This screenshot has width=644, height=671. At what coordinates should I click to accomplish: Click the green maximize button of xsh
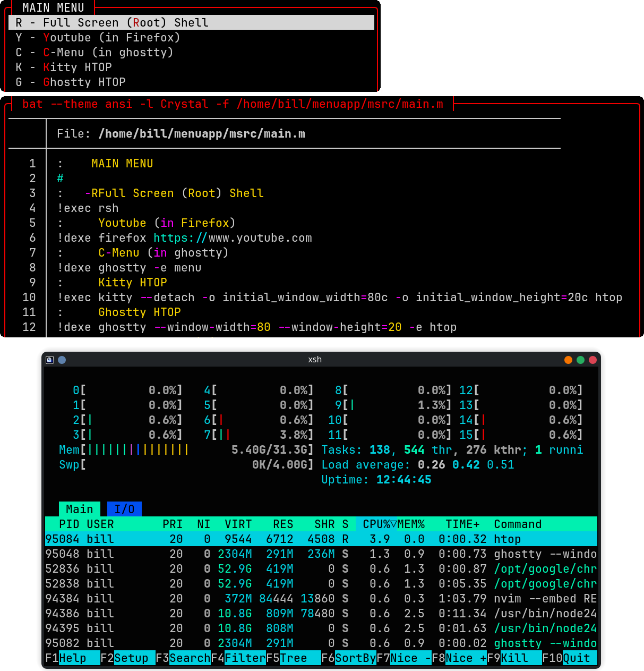(x=580, y=360)
